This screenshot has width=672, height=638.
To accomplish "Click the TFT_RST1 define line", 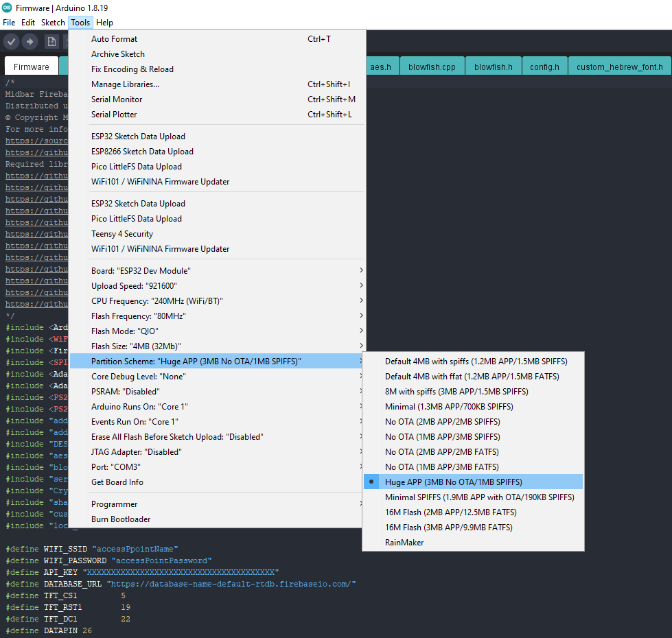I will click(68, 607).
